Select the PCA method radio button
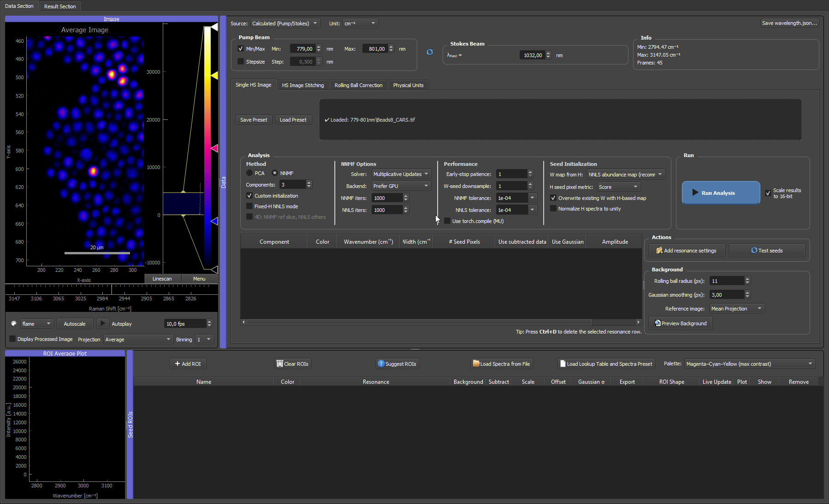Screen dimensions: 829x504 point(249,173)
